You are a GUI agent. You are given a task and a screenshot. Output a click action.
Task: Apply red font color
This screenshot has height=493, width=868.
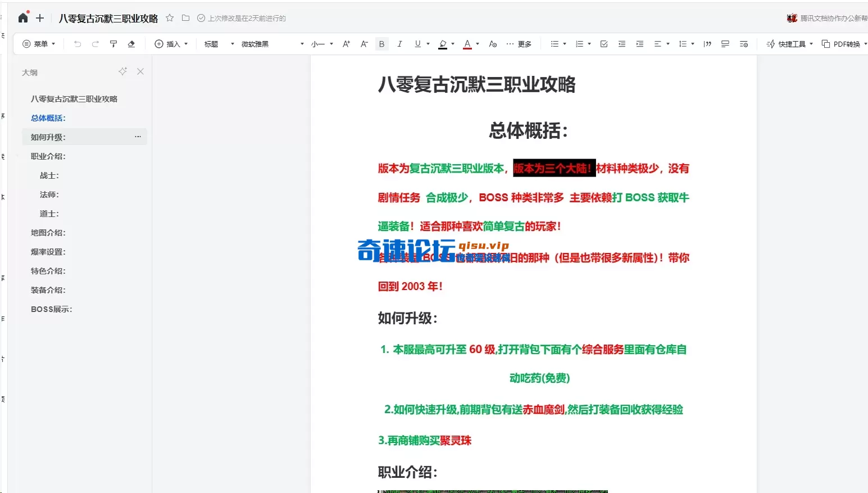(467, 44)
